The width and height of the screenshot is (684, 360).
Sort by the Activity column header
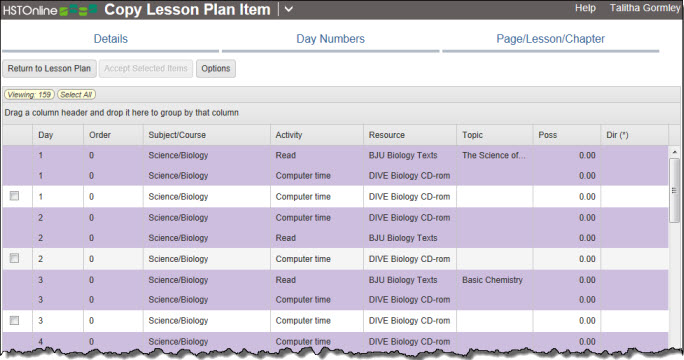tap(317, 135)
